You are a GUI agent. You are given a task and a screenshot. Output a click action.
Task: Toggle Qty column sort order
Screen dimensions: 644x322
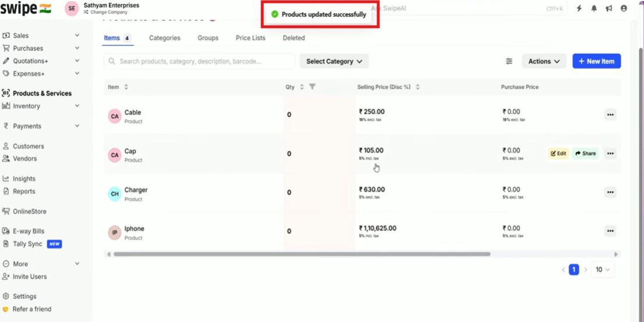click(x=302, y=87)
